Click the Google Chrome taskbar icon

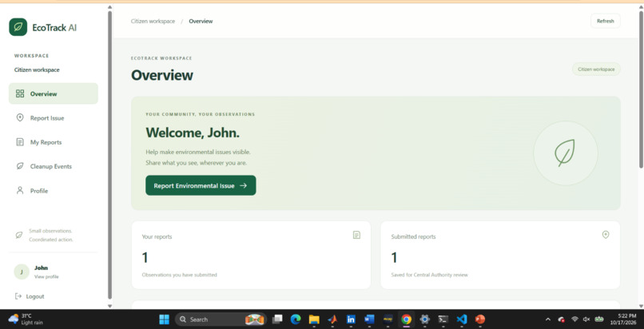406,319
